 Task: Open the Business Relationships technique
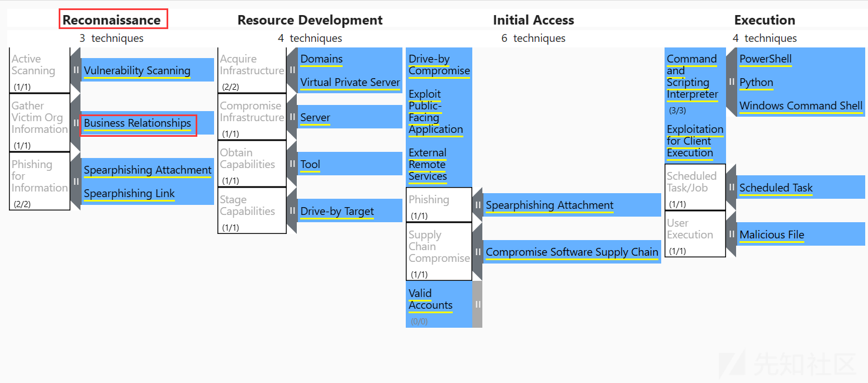[137, 123]
